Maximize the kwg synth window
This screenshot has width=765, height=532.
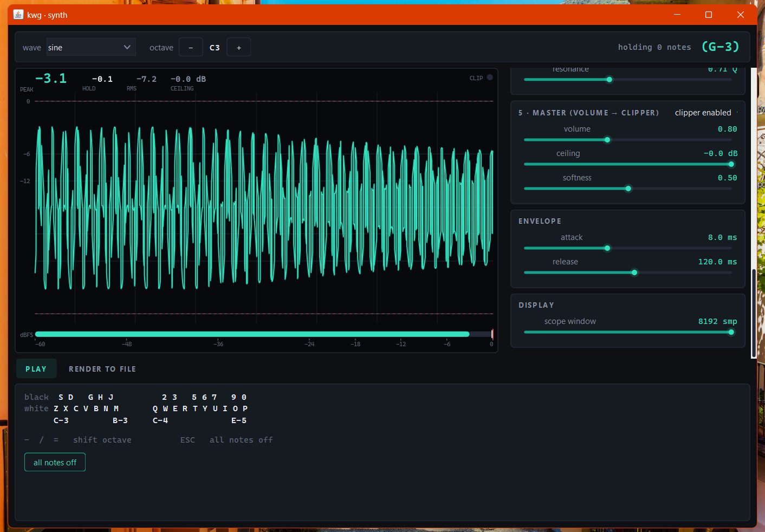(709, 15)
